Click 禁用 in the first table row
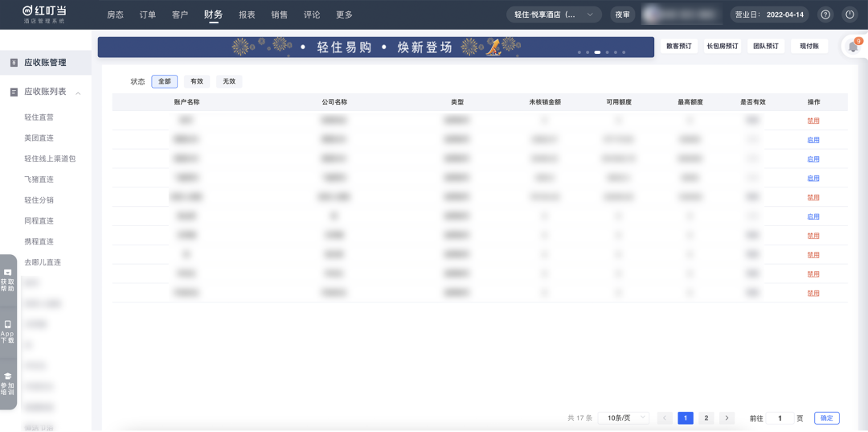Screen dimensions: 868x432 click(813, 121)
